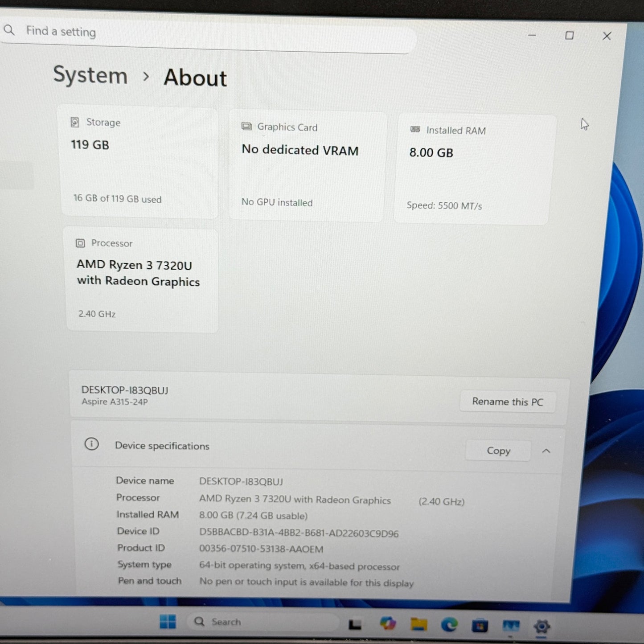
Task: Collapse the Device specifications section chevron
Action: point(546,451)
